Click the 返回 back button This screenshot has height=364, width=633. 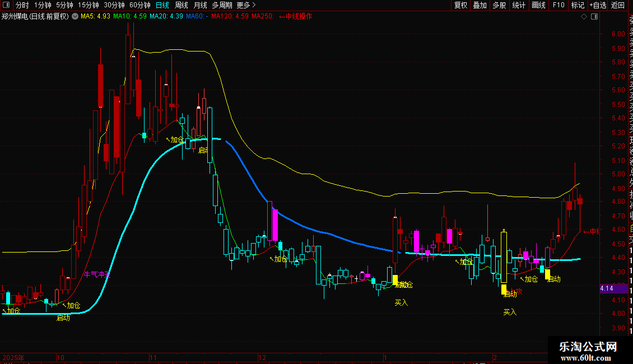click(618, 5)
